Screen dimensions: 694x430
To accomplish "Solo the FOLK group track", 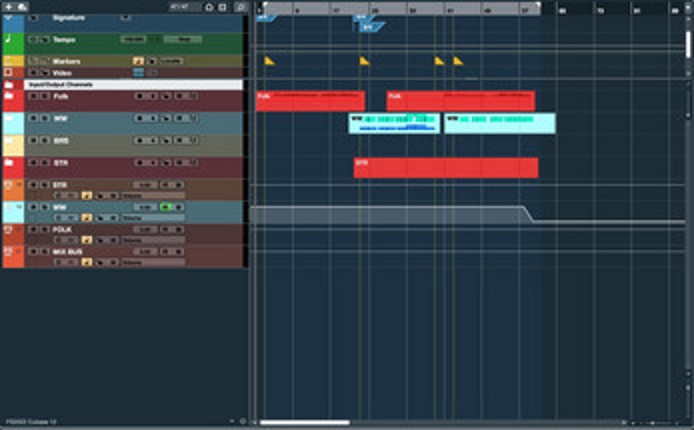I will pyautogui.click(x=45, y=230).
